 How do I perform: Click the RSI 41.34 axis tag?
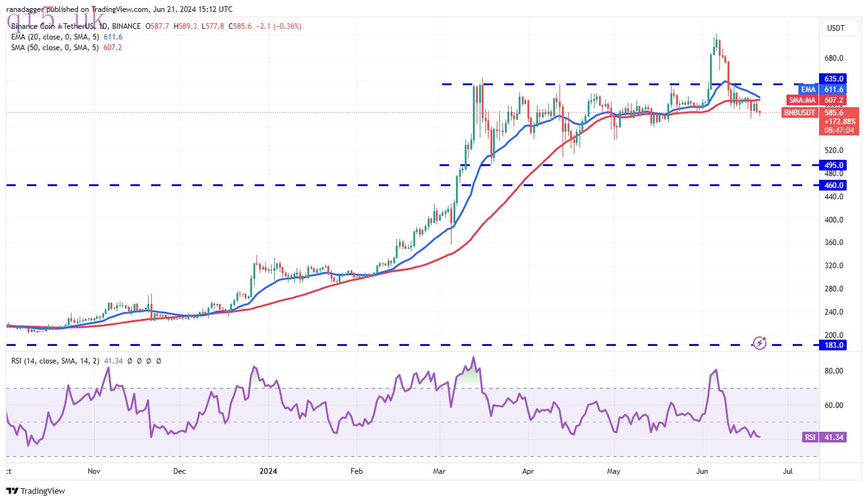[x=825, y=437]
